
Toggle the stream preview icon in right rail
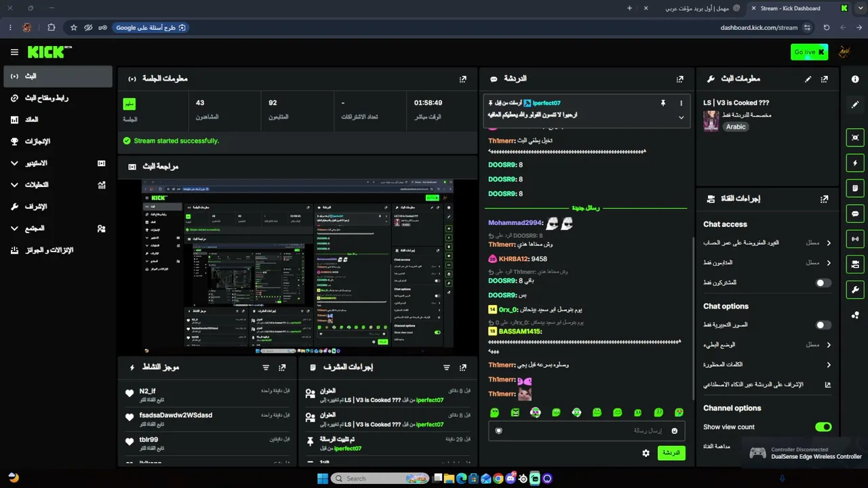855,137
